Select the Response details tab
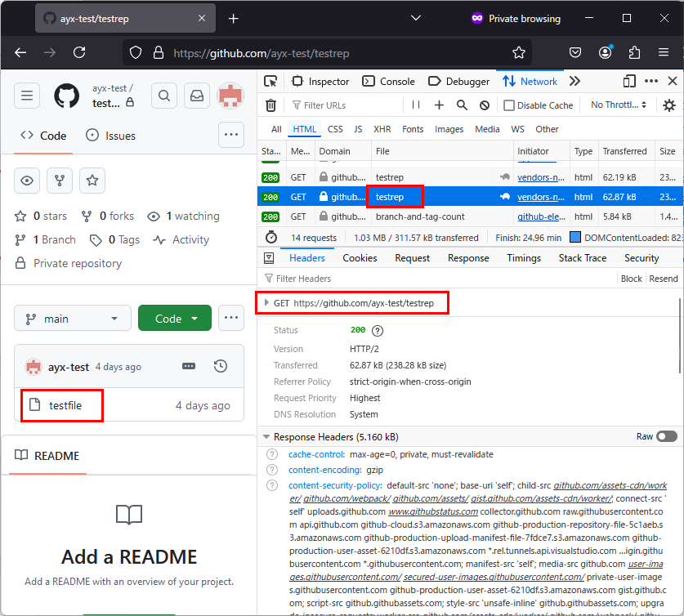This screenshot has width=684, height=616. pyautogui.click(x=468, y=258)
